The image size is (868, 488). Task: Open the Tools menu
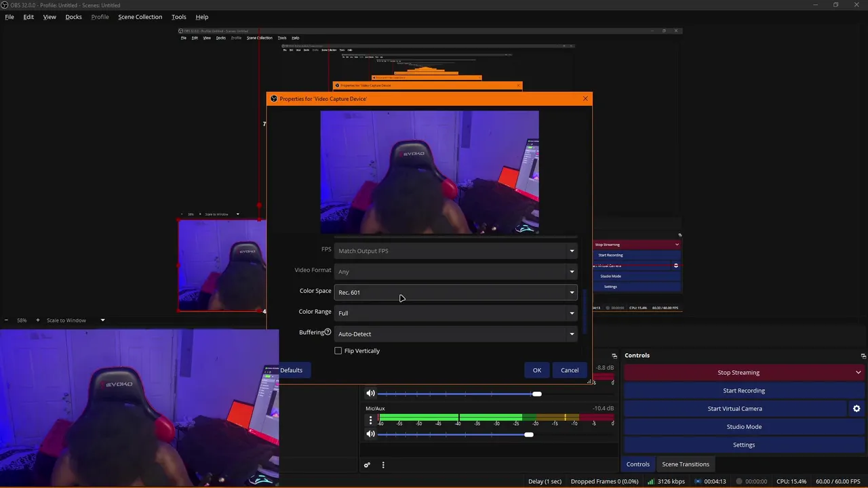click(x=179, y=17)
